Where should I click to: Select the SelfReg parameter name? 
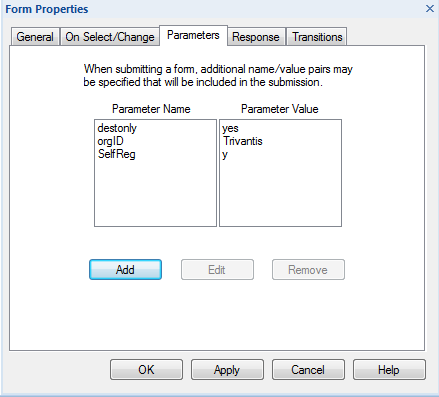pyautogui.click(x=117, y=154)
